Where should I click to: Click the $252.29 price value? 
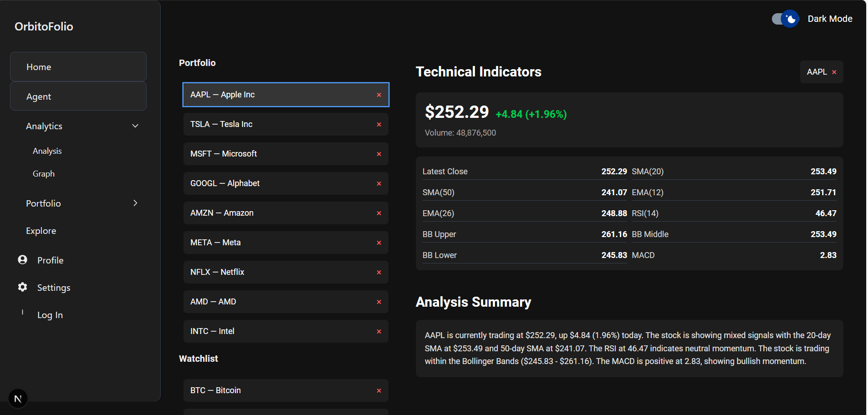[457, 112]
